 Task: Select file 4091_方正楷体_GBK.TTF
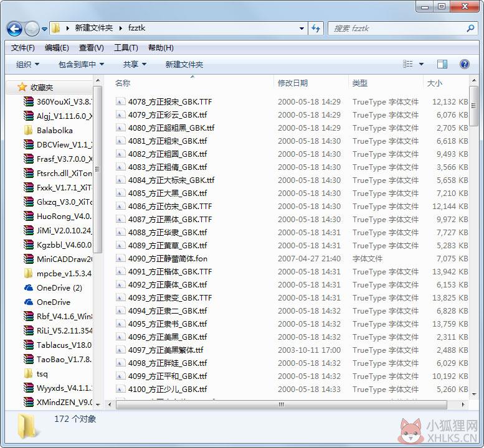click(170, 272)
